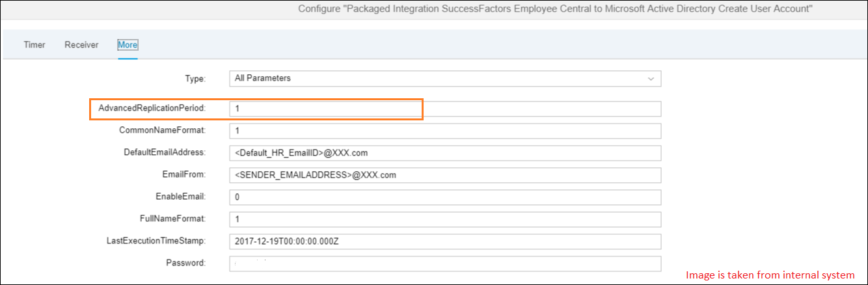Focus the CommonNameFormat field
Screen dimensions: 868x285
[445, 131]
